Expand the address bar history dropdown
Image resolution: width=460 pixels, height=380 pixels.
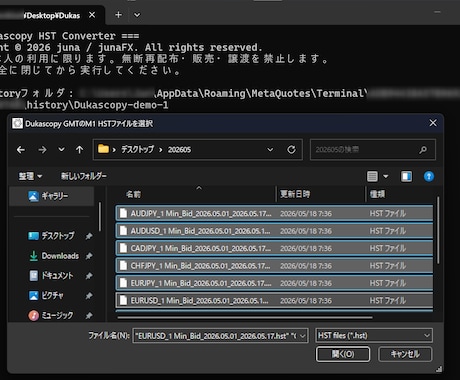tap(270, 150)
